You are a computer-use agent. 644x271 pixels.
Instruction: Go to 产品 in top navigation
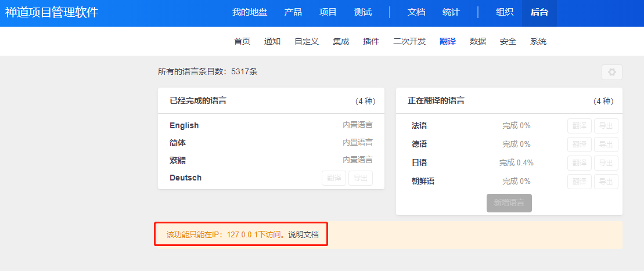click(x=293, y=12)
